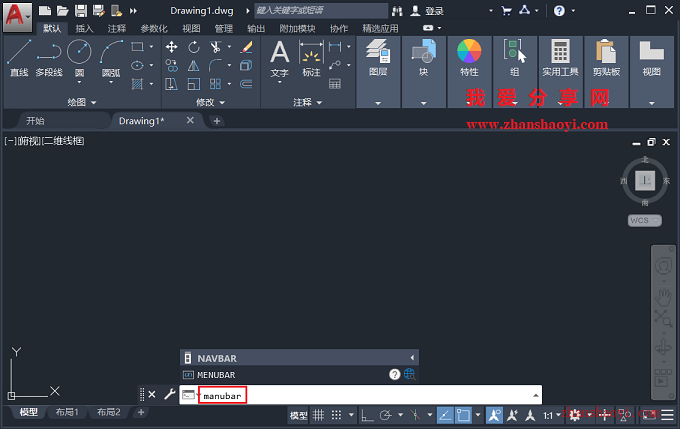Switch to the 插入 (Insert) ribbon tab
Viewport: 680px width, 429px height.
[x=84, y=29]
